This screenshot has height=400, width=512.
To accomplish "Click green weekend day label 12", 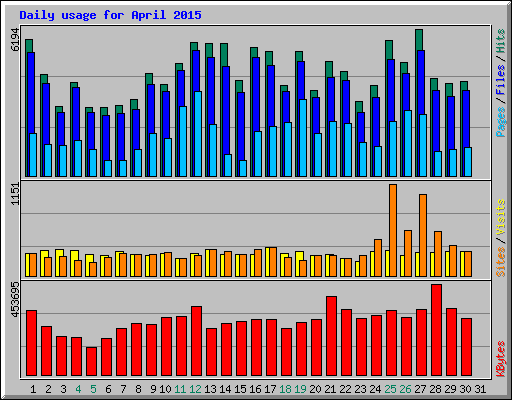I will (195, 389).
